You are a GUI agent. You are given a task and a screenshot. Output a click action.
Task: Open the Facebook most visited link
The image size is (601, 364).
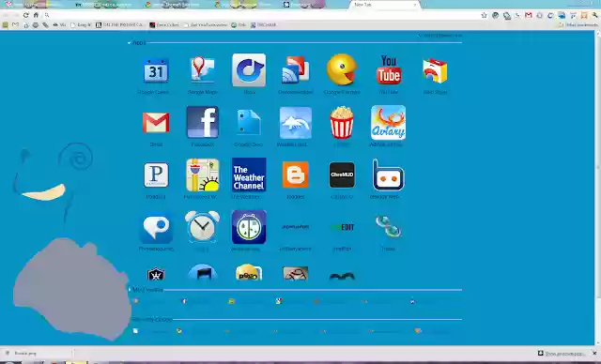(x=195, y=301)
